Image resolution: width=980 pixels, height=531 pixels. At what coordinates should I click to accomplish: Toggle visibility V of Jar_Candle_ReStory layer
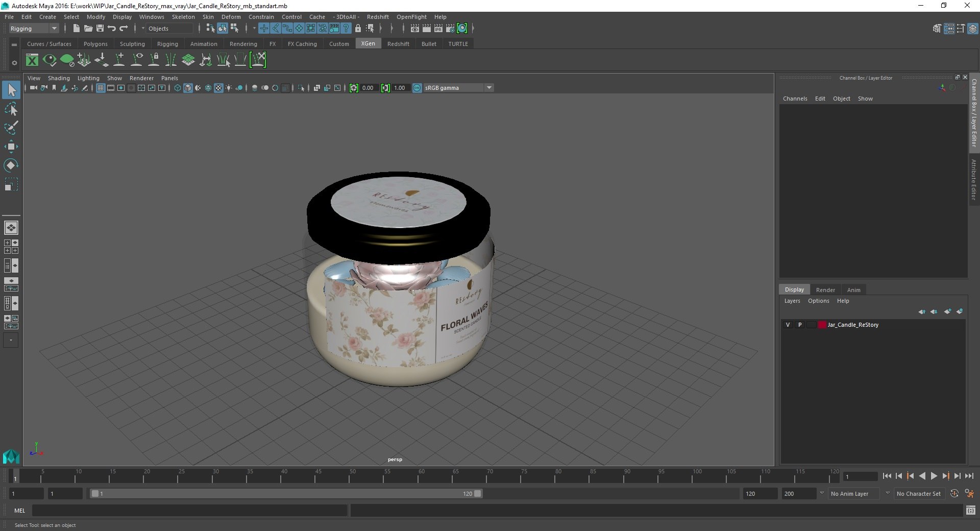tap(788, 325)
